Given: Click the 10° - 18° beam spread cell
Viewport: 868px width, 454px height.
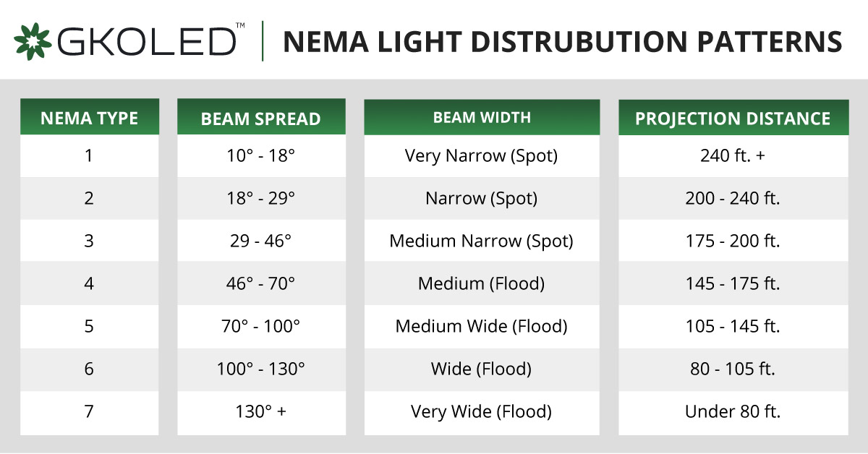Looking at the screenshot, I should (x=260, y=155).
